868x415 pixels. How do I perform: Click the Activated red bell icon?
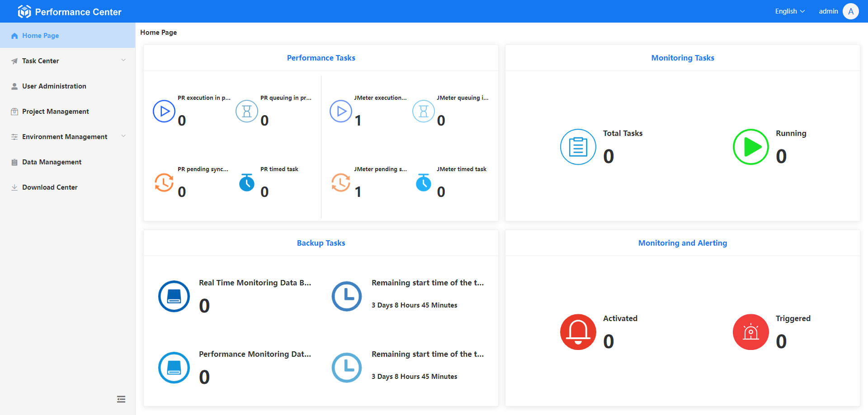point(578,332)
